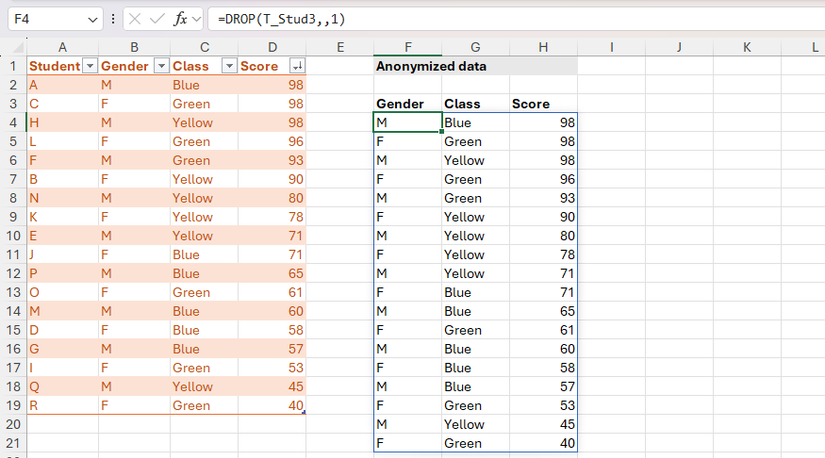The height and width of the screenshot is (458, 825).
Task: Click the formula bar vertical dots handle
Action: pos(113,19)
